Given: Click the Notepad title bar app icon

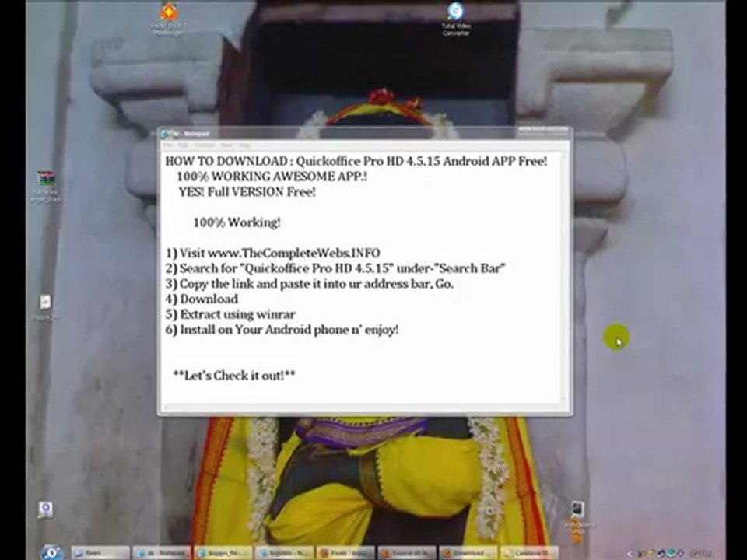Looking at the screenshot, I should [x=165, y=134].
